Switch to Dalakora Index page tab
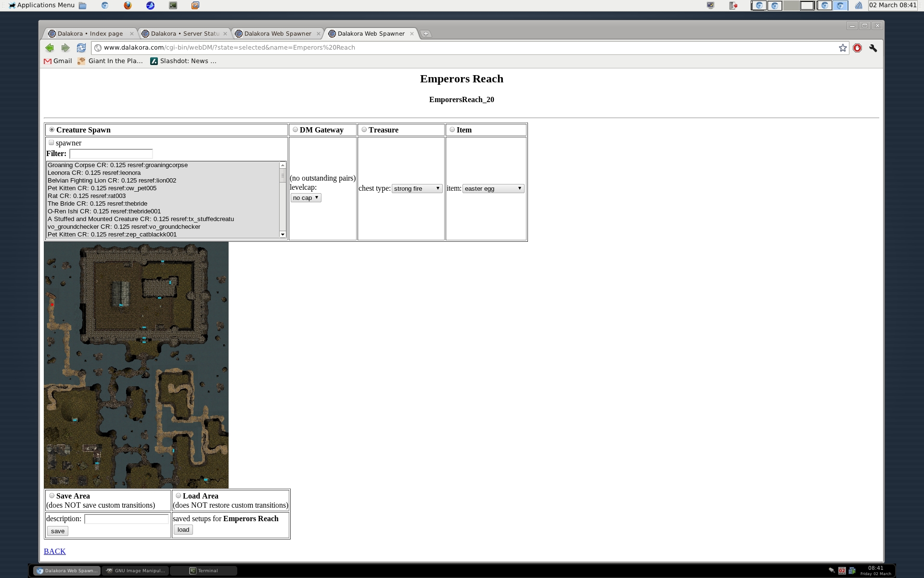924x578 pixels. pyautogui.click(x=90, y=34)
